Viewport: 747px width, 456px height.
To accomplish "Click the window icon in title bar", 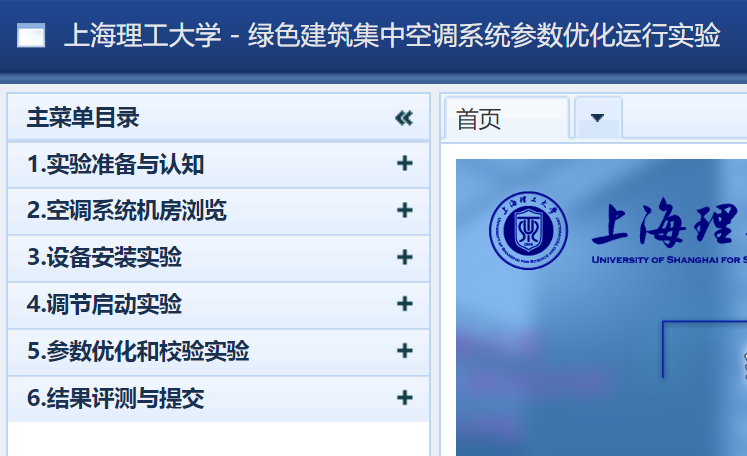I will click(x=31, y=37).
